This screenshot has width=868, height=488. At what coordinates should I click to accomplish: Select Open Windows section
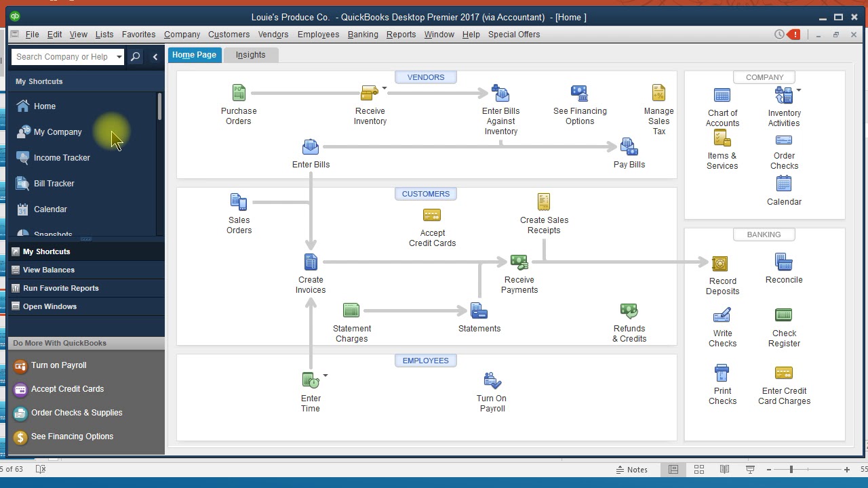pyautogui.click(x=86, y=306)
